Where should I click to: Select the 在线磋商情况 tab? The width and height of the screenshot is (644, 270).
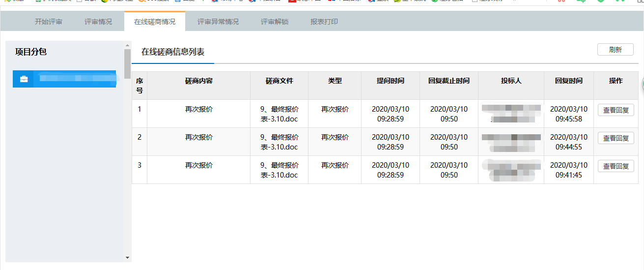(x=154, y=22)
